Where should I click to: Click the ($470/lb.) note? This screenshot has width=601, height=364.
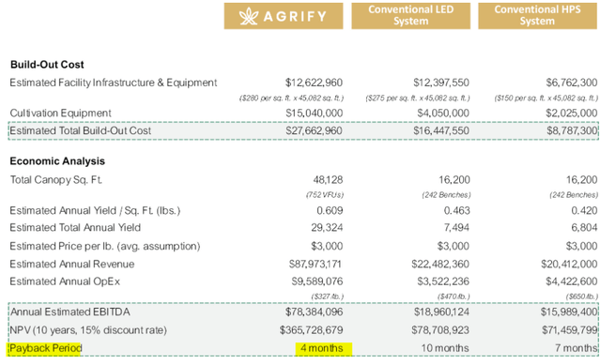tap(454, 296)
